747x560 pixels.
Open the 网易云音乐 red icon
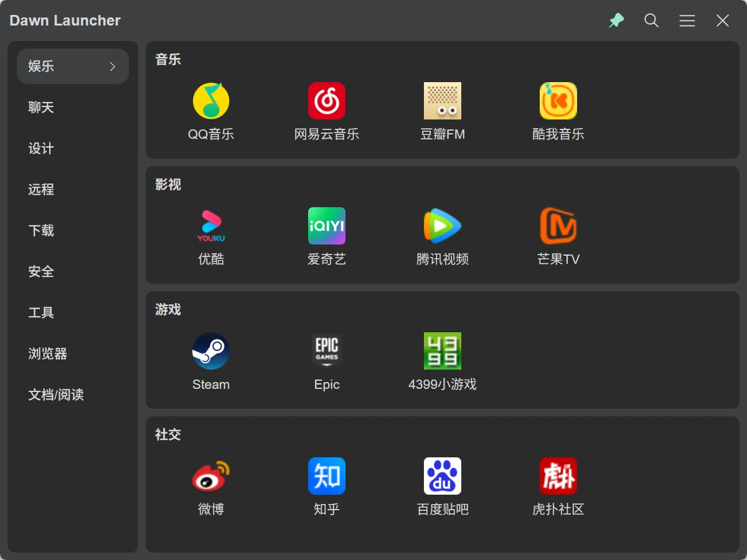(327, 101)
